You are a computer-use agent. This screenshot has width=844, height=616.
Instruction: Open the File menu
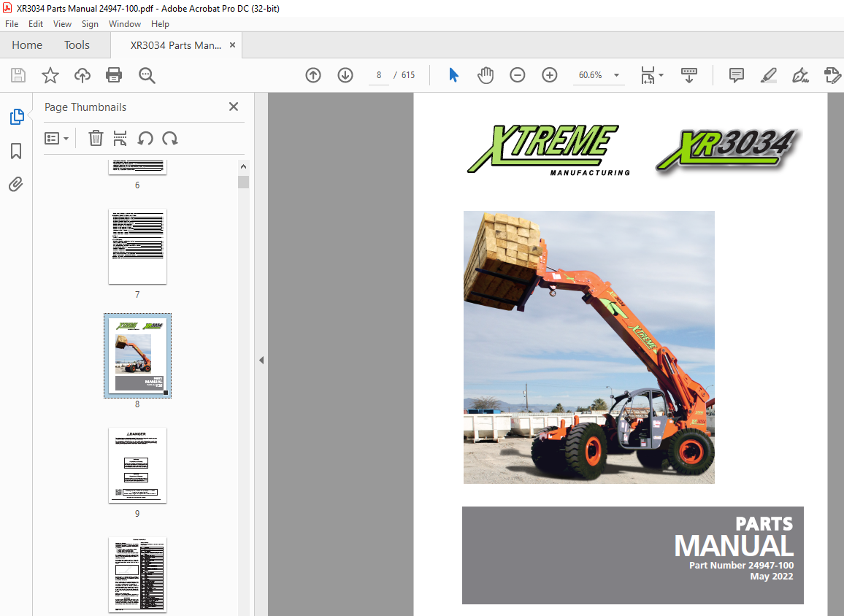tap(12, 23)
